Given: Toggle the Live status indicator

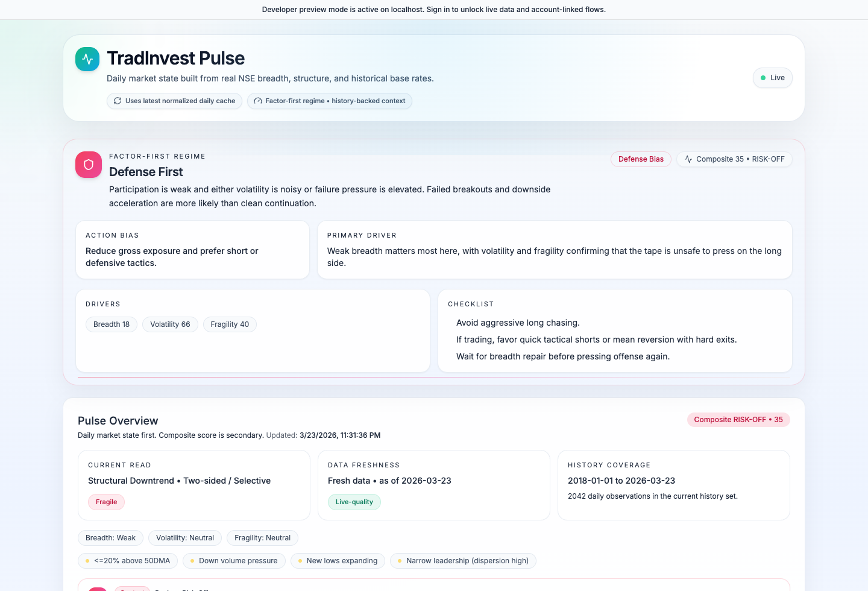Looking at the screenshot, I should (x=772, y=78).
